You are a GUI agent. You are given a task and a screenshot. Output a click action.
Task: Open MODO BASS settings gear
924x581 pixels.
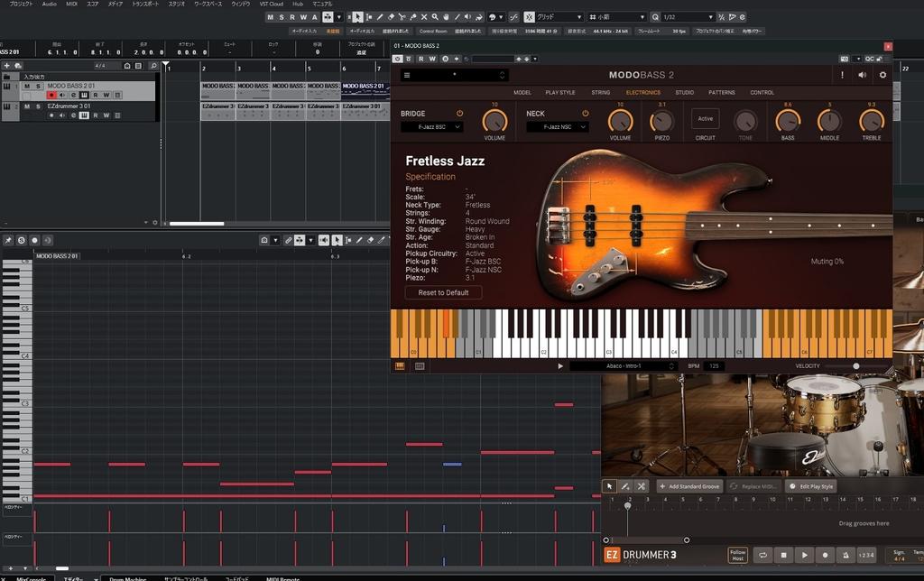pos(882,75)
